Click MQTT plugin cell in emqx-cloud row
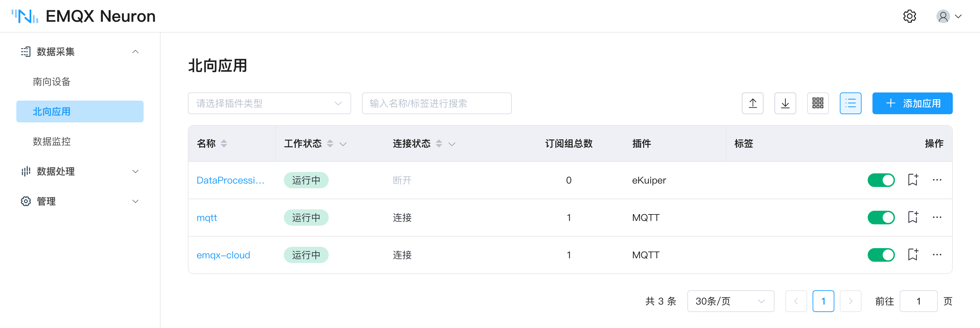This screenshot has height=328, width=980. (x=646, y=255)
